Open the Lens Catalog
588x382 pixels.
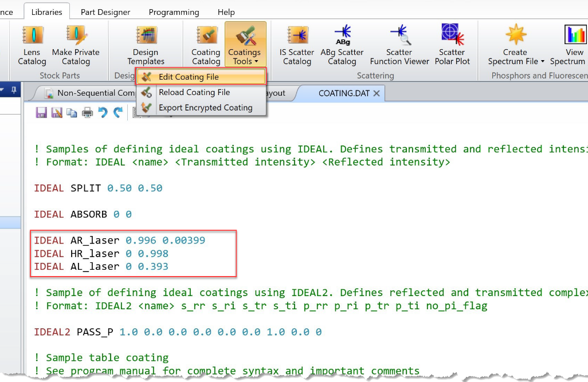coord(32,45)
